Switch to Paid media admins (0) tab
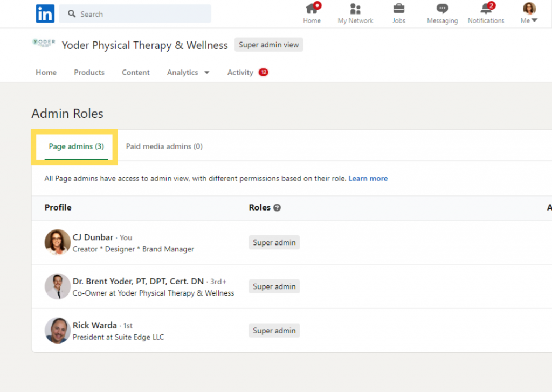Image resolution: width=552 pixels, height=392 pixels. coord(164,146)
